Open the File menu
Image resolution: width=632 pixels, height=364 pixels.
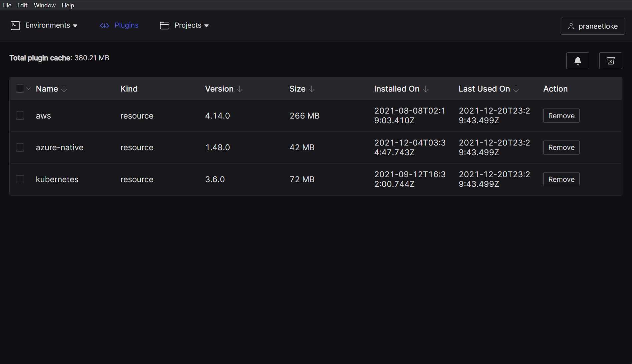click(7, 5)
